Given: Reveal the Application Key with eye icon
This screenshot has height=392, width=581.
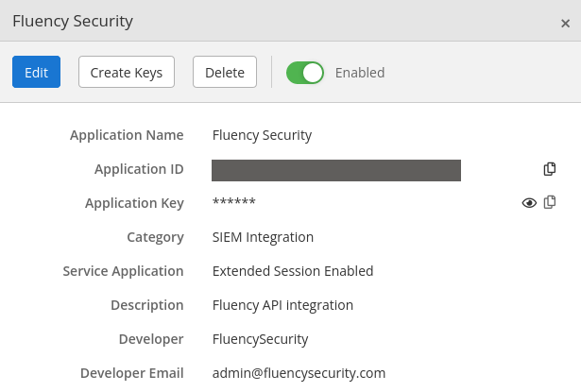Looking at the screenshot, I should click(x=529, y=203).
